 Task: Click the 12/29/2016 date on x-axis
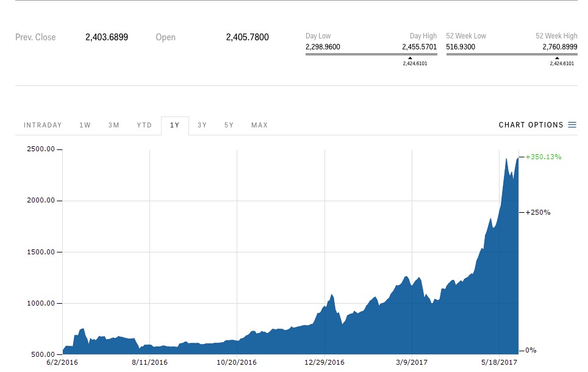(x=324, y=362)
